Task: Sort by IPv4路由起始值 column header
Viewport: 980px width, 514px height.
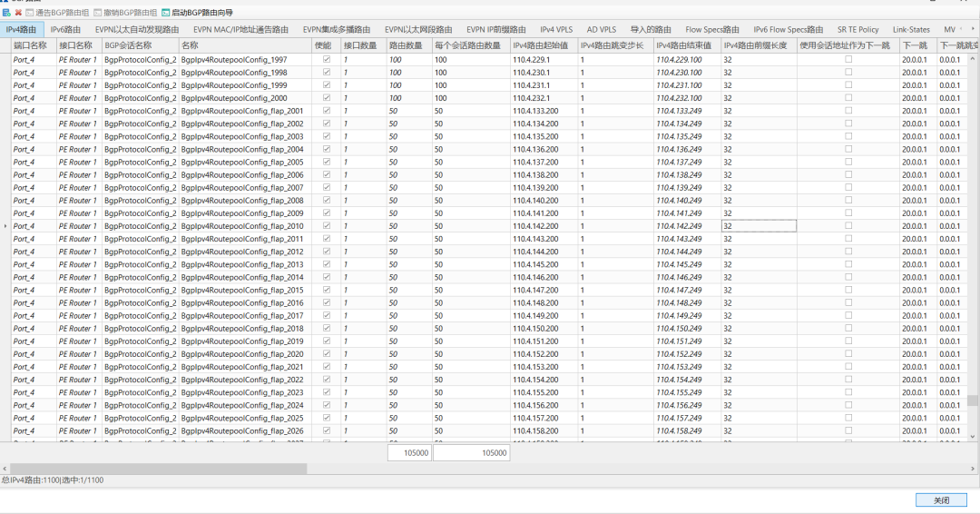Action: click(542, 45)
